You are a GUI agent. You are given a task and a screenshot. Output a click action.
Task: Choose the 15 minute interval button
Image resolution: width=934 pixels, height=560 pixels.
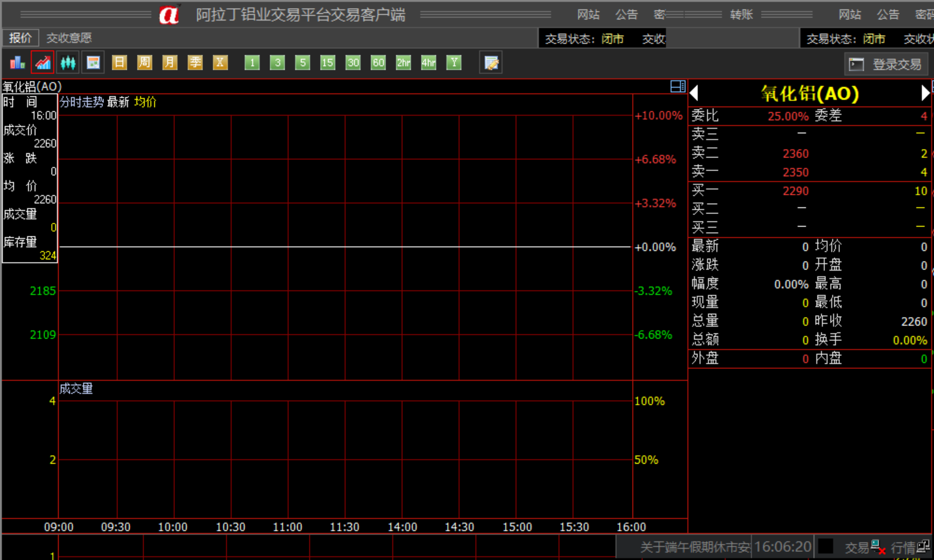[x=328, y=63]
